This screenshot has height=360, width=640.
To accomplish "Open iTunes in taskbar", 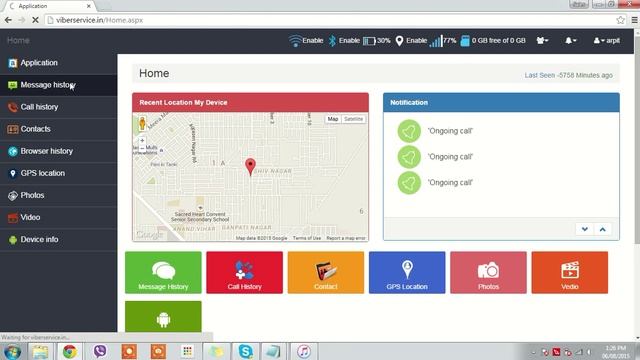I will click(304, 351).
